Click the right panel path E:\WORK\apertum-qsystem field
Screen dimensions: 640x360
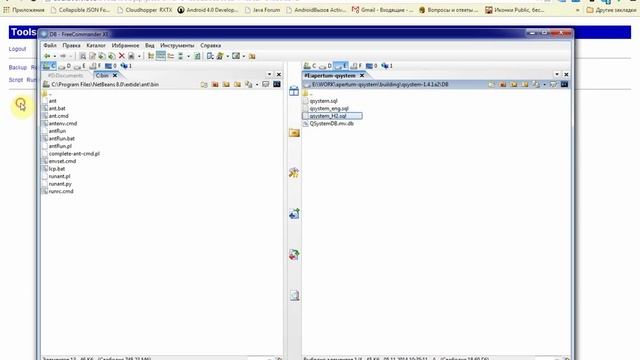pyautogui.click(x=380, y=84)
